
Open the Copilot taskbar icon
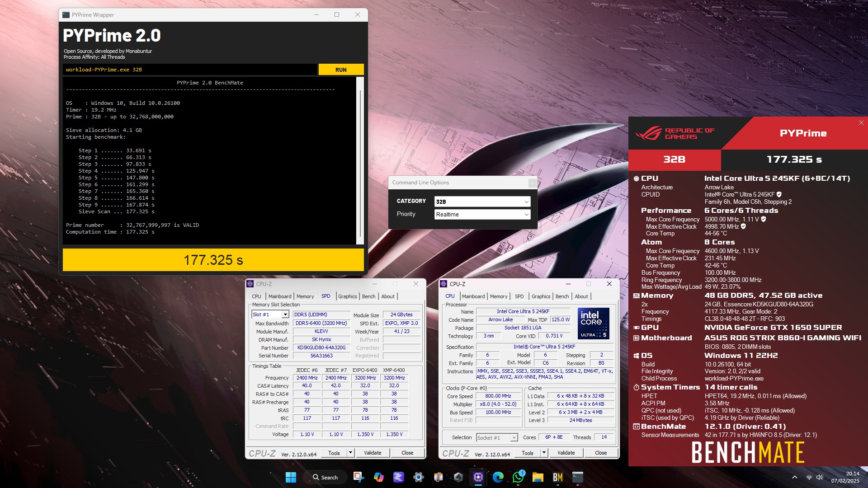click(x=378, y=477)
